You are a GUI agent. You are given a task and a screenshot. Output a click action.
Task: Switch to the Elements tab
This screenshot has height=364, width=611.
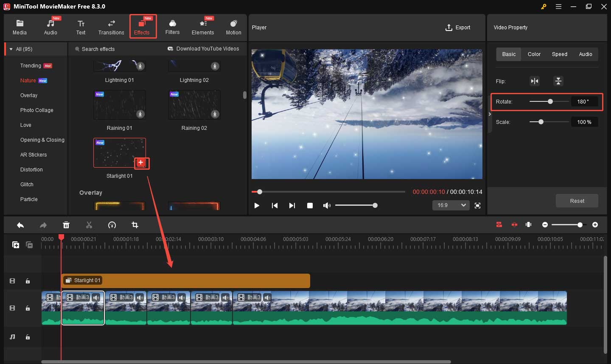[203, 27]
